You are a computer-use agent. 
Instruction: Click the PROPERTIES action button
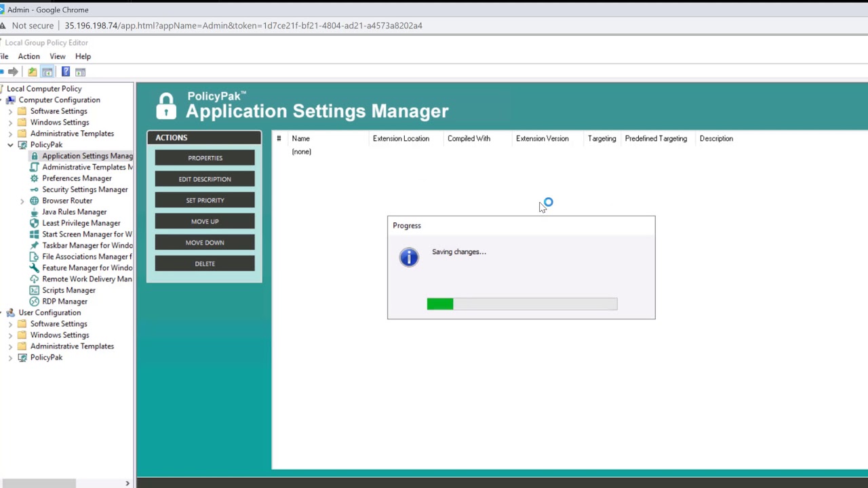(x=205, y=158)
